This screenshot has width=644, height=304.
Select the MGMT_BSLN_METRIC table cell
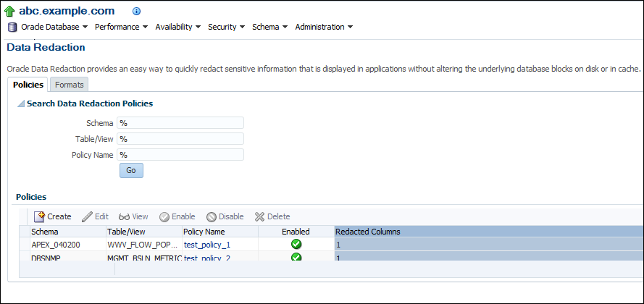click(x=143, y=257)
